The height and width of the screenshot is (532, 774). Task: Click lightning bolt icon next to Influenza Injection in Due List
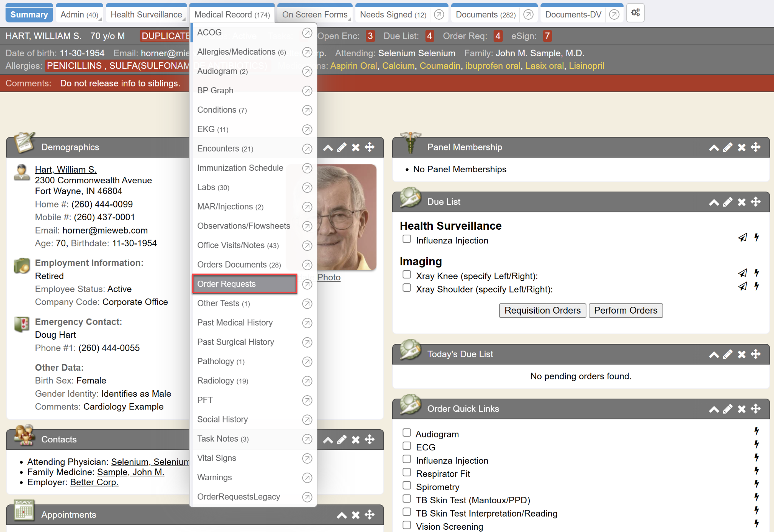(756, 238)
